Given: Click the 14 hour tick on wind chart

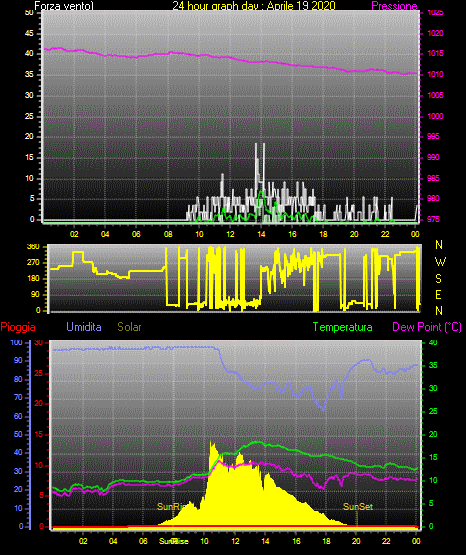Looking at the screenshot, I should click(x=261, y=234).
